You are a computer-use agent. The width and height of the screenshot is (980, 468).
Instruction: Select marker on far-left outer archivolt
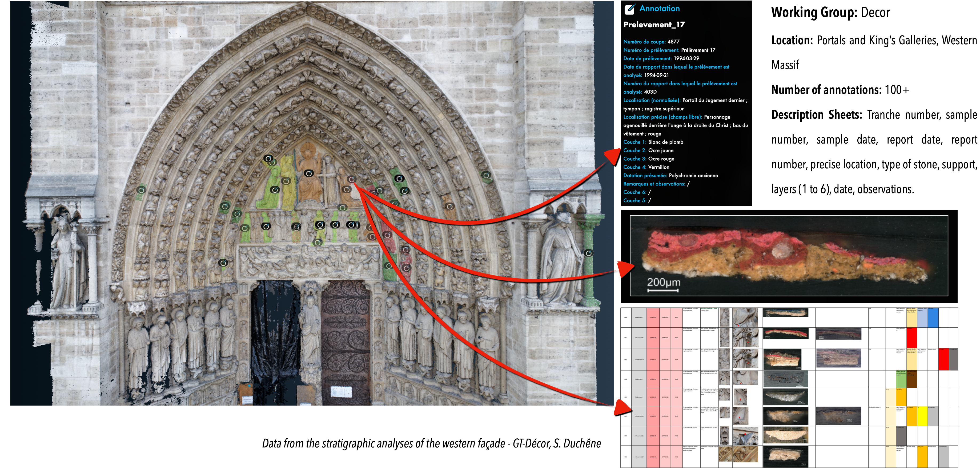point(141,190)
